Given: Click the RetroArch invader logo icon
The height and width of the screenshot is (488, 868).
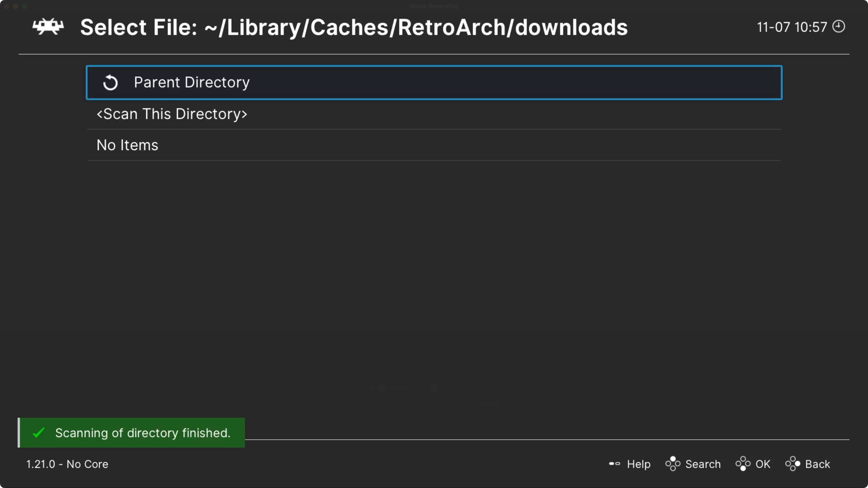Looking at the screenshot, I should click(48, 26).
